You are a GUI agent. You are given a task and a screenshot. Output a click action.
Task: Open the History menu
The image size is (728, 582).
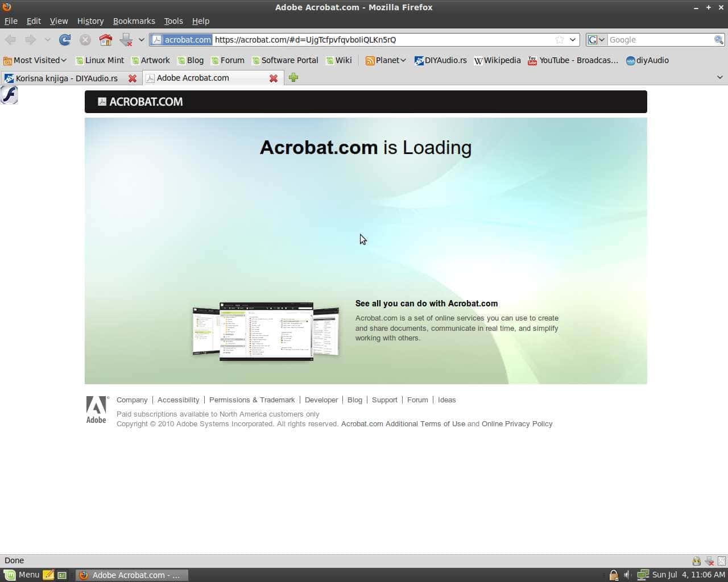[90, 21]
